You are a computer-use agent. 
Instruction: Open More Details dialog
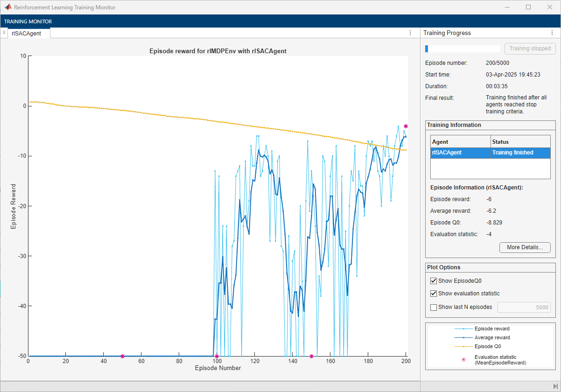(x=525, y=247)
